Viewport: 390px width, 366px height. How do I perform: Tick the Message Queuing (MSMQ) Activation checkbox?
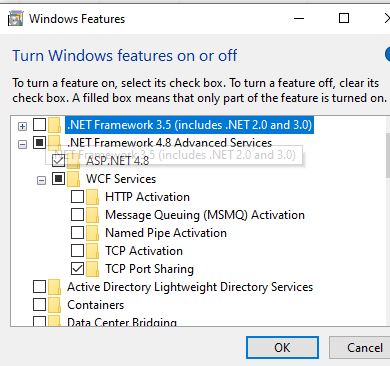point(77,215)
